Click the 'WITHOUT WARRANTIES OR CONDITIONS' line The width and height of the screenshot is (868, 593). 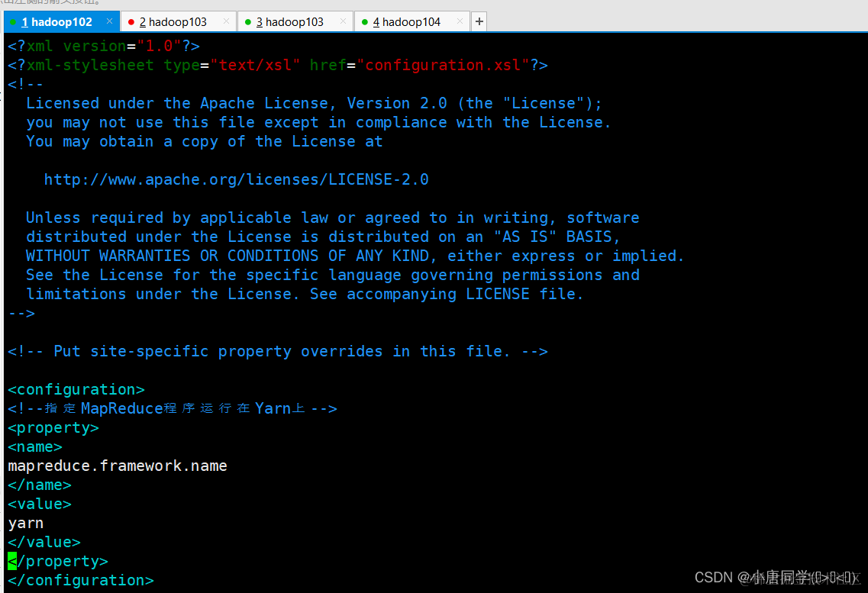point(355,256)
